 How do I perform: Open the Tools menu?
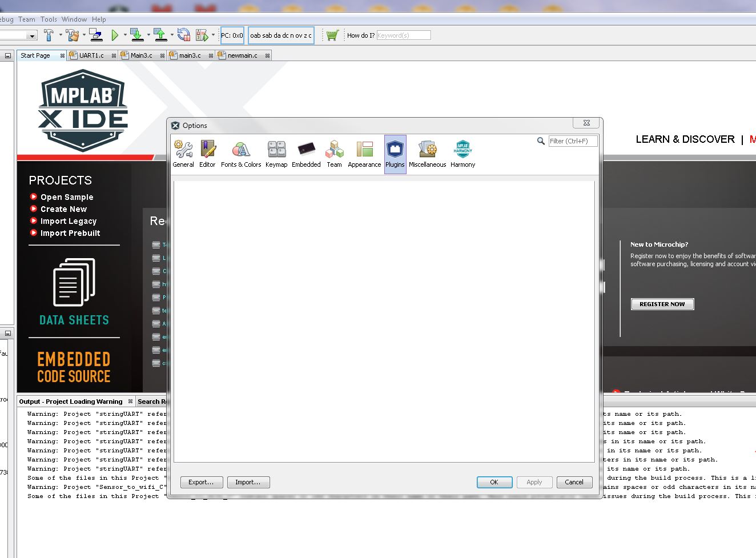[x=49, y=19]
